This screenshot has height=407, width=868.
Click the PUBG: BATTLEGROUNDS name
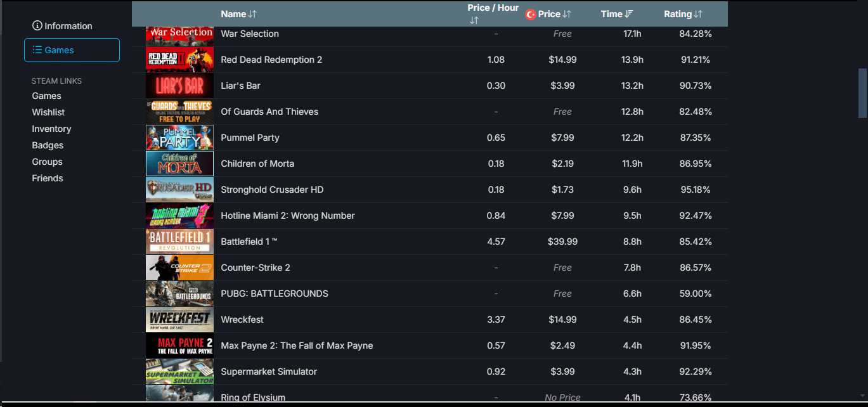(x=275, y=294)
